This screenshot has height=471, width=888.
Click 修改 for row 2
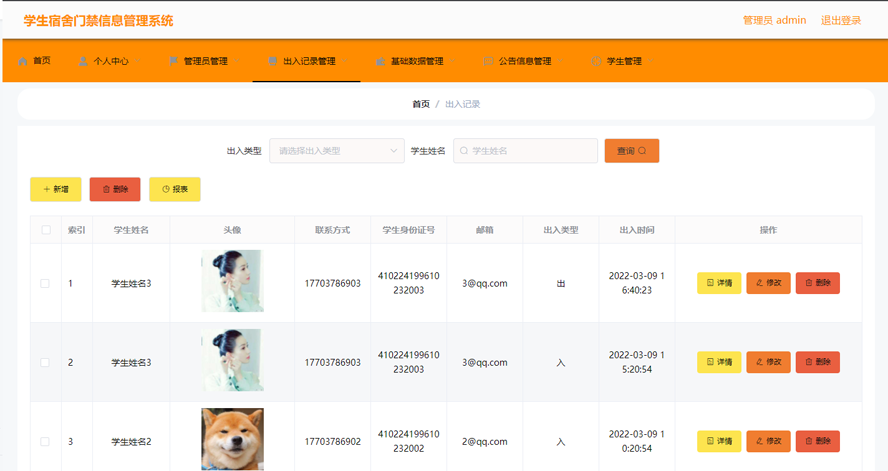(769, 362)
